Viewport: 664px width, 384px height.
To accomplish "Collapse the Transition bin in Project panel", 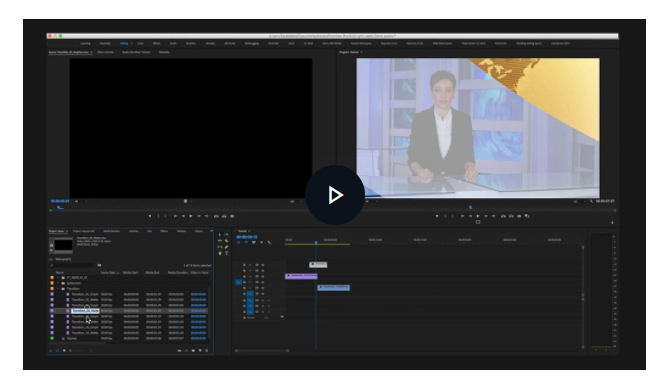I will tap(58, 289).
